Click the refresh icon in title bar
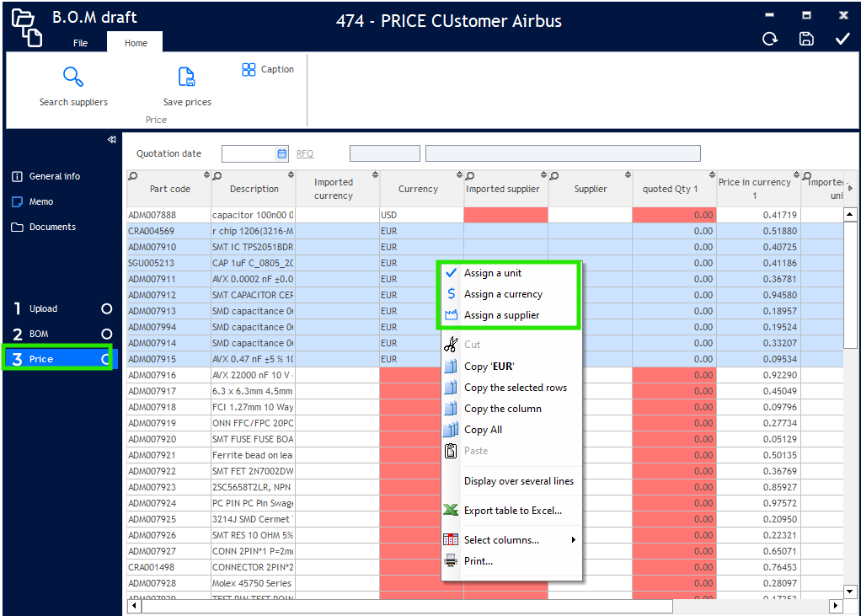The width and height of the screenshot is (861, 616). click(769, 39)
